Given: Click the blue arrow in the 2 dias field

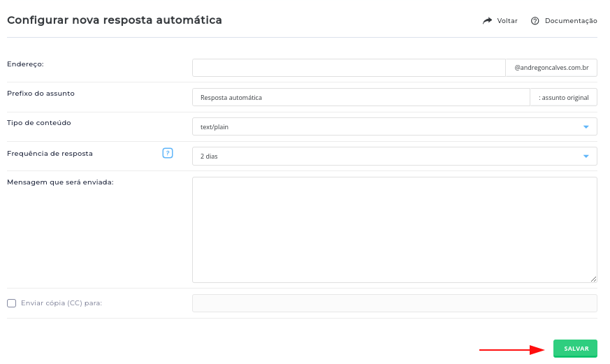Looking at the screenshot, I should coord(586,156).
